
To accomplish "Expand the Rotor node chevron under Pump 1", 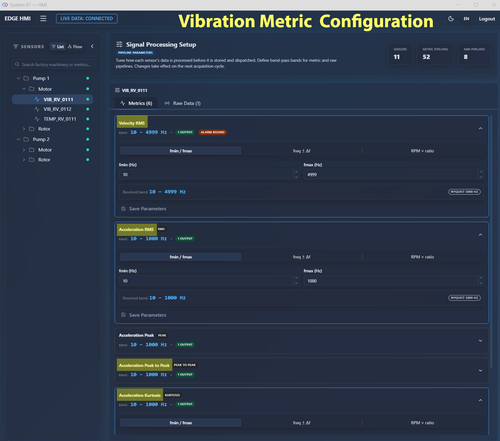I will click(x=24, y=129).
